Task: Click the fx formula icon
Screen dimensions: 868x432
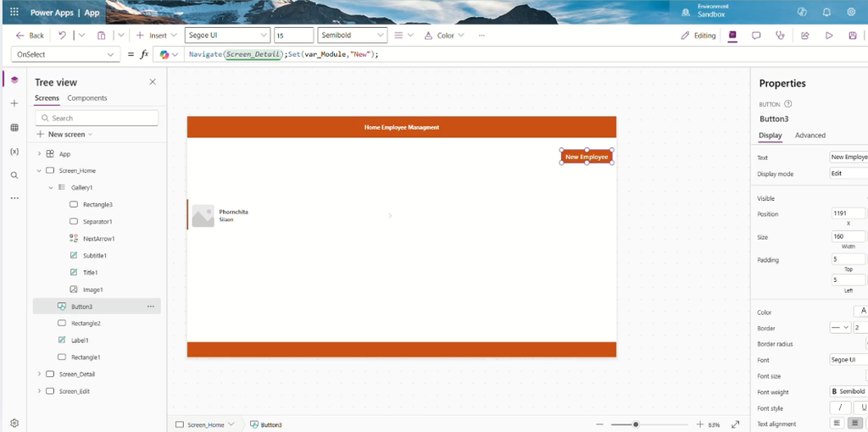Action: click(144, 54)
